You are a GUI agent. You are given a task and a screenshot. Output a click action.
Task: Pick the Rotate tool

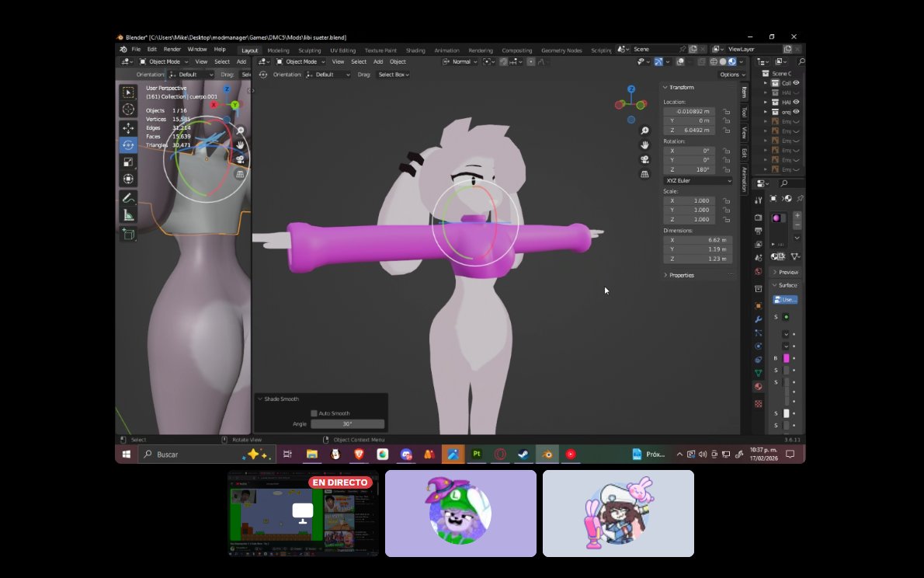(x=128, y=145)
